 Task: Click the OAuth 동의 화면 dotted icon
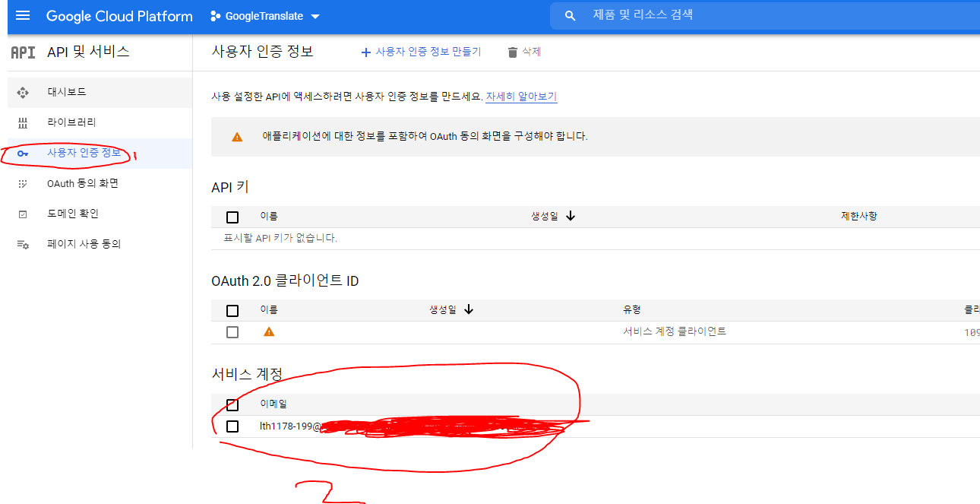(23, 184)
